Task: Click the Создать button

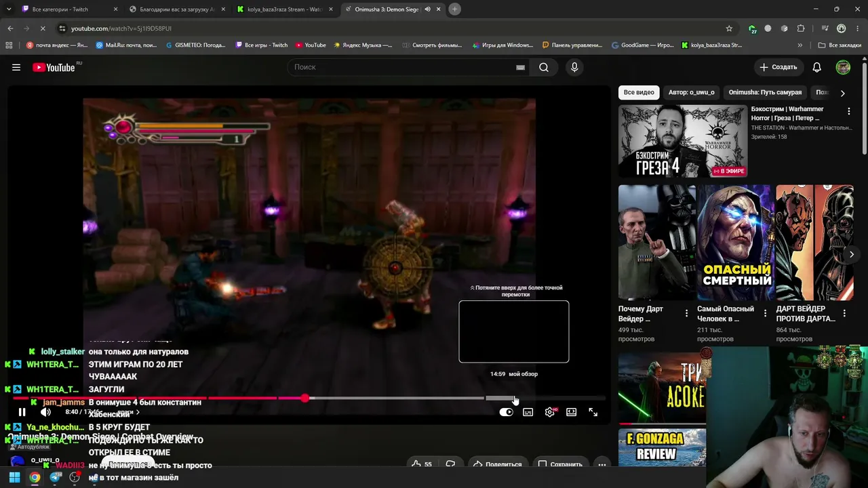Action: (x=778, y=67)
